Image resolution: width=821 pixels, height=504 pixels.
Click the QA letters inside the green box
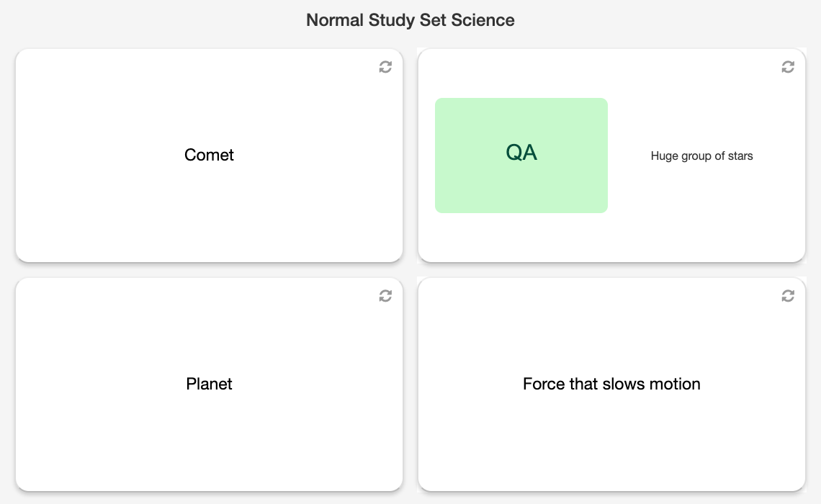(521, 153)
